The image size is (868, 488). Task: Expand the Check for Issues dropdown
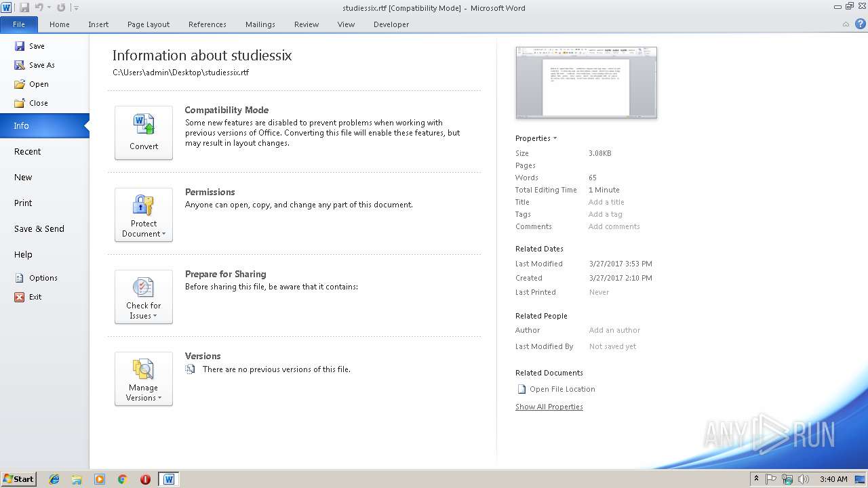(144, 297)
